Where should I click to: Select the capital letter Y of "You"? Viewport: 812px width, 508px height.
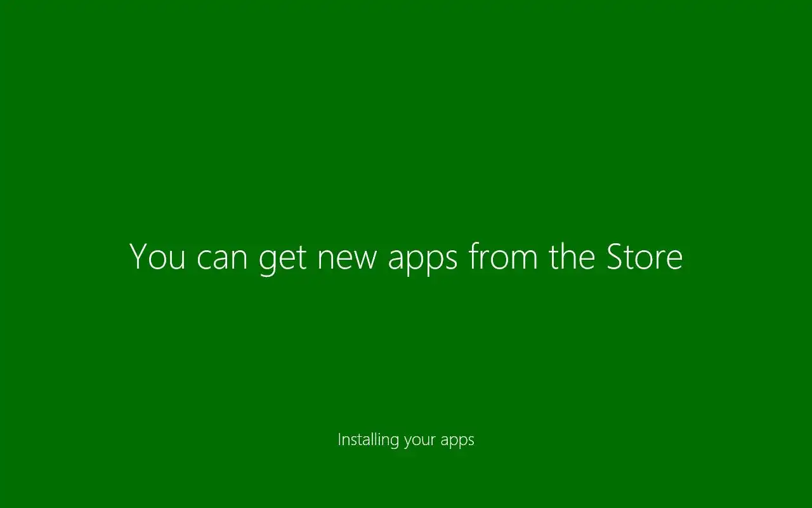point(139,257)
